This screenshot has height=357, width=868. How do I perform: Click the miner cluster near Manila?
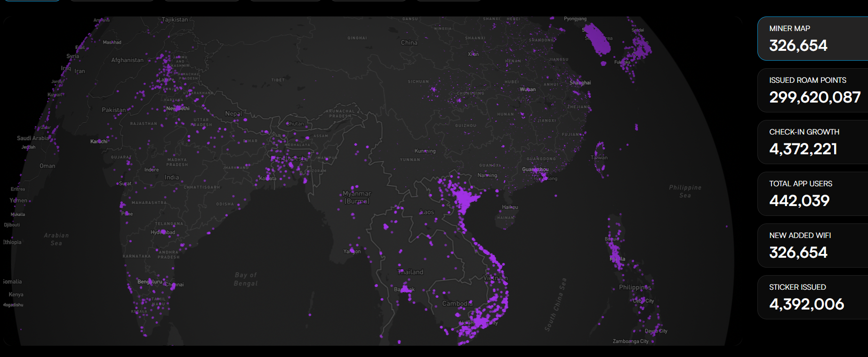click(x=616, y=258)
